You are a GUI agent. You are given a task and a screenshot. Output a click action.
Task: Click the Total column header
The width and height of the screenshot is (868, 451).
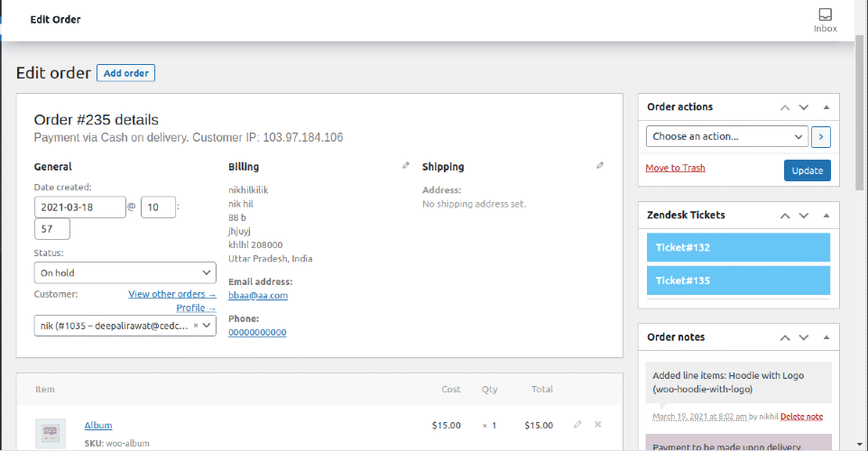pyautogui.click(x=542, y=389)
